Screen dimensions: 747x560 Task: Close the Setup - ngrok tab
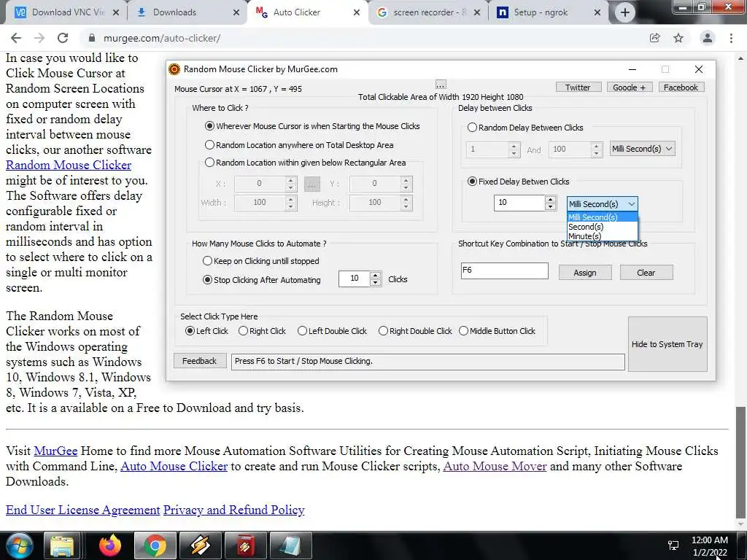point(597,12)
